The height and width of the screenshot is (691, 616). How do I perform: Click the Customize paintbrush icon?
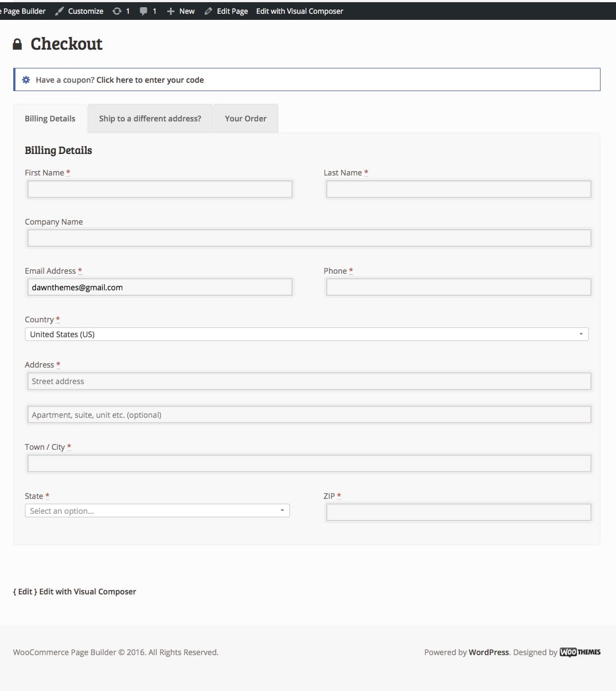click(60, 11)
